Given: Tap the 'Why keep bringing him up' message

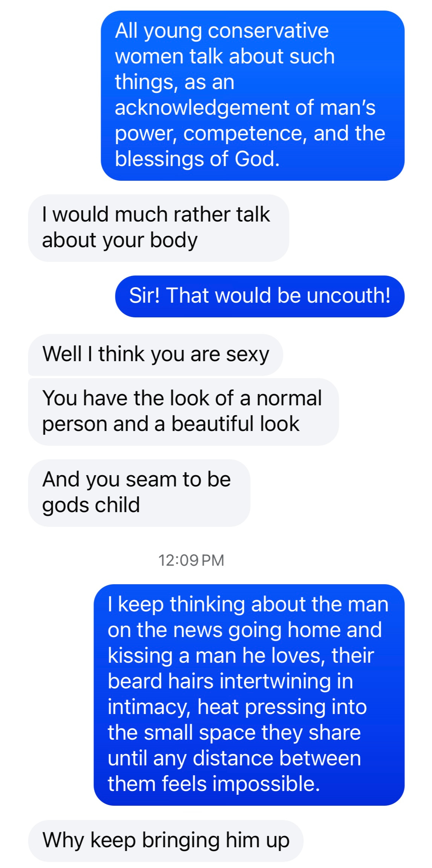Looking at the screenshot, I should coord(165,841).
